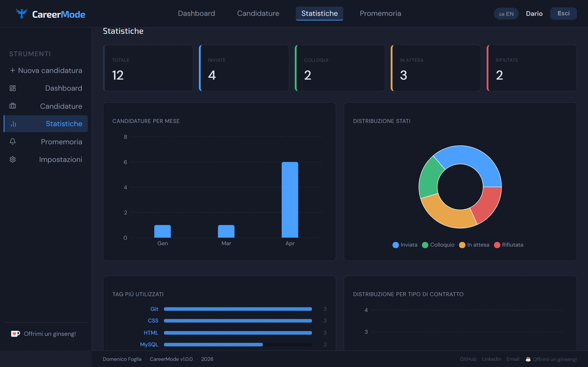The width and height of the screenshot is (588, 367).
Task: Switch to Candidature tab in top navigation
Action: pos(258,13)
